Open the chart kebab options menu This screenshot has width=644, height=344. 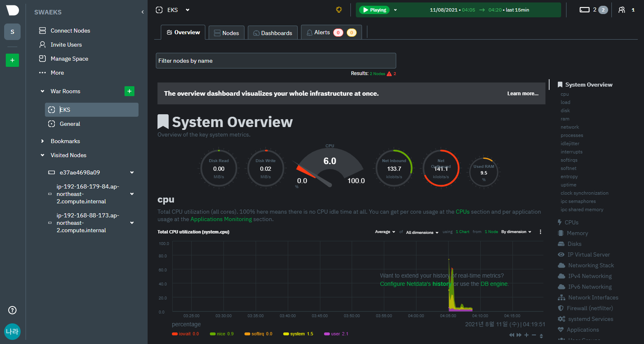point(541,232)
